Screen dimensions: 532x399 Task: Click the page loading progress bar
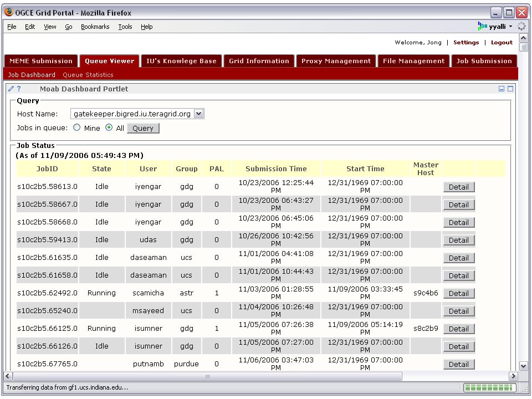489,387
